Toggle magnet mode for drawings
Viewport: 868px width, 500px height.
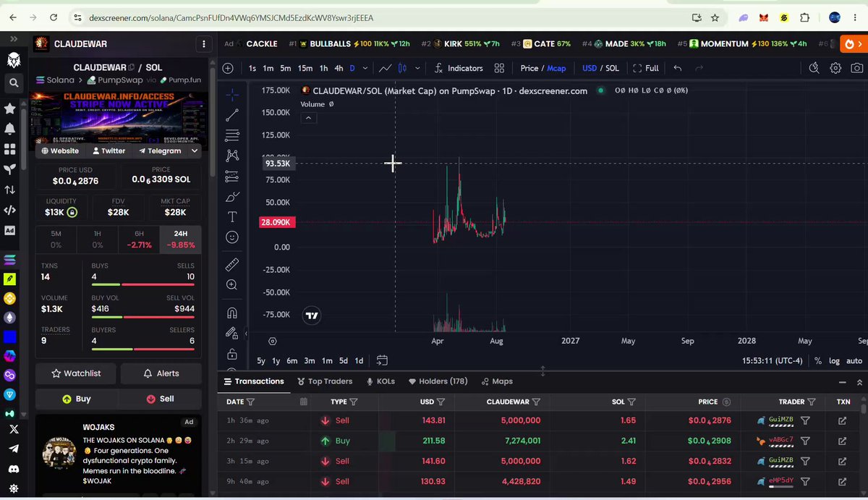pyautogui.click(x=232, y=313)
